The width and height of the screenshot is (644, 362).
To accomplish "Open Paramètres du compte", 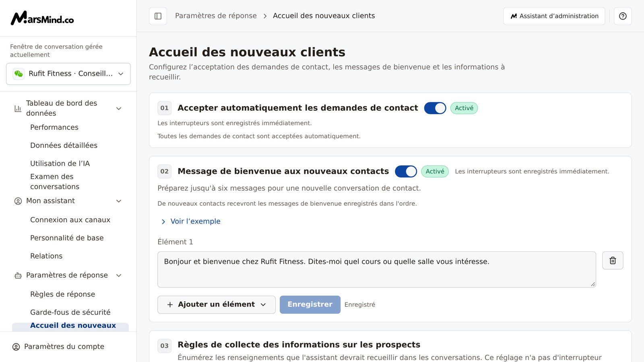I will pos(64,347).
